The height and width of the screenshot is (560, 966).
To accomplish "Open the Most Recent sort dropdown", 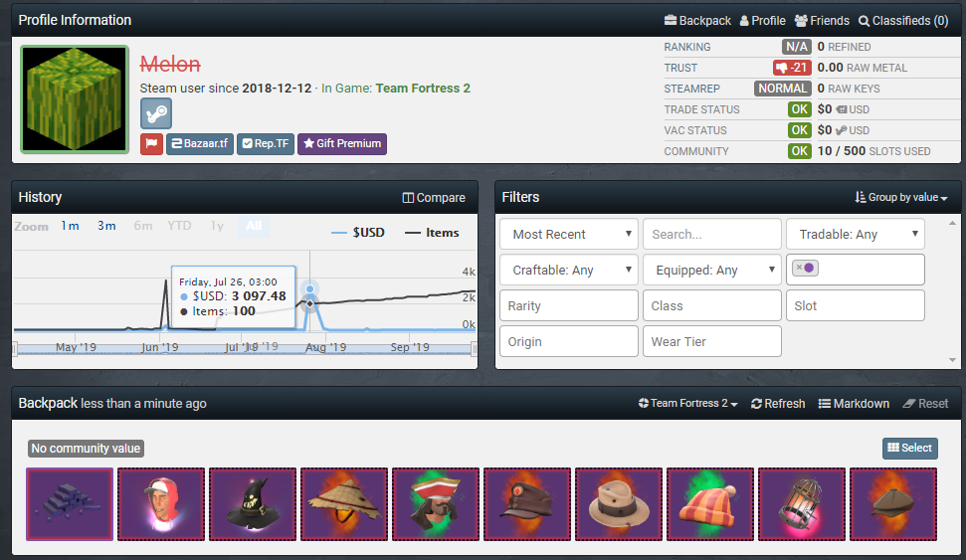I will pos(569,234).
